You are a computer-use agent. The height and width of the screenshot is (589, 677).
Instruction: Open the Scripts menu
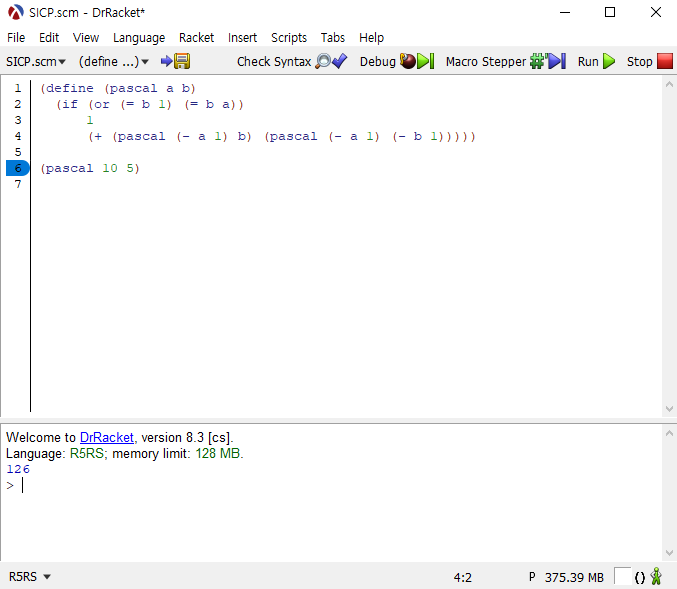289,37
